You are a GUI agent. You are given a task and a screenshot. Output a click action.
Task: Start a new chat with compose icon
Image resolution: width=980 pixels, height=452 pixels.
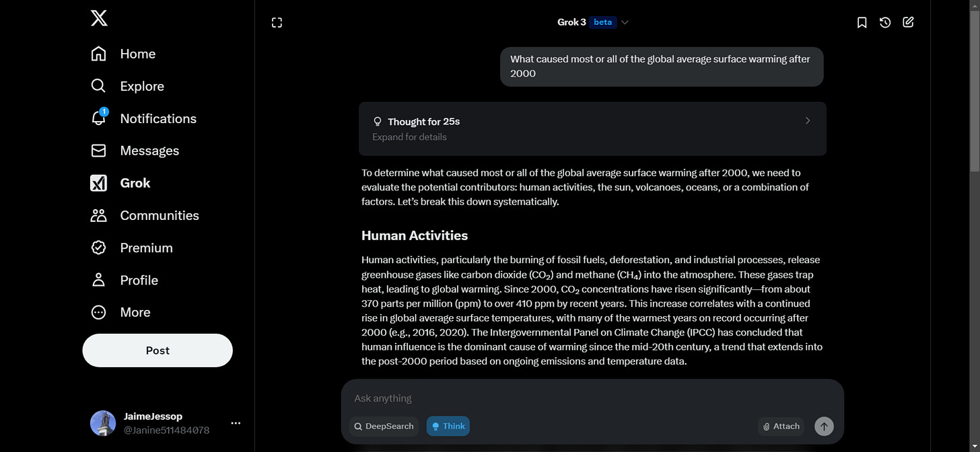click(908, 22)
